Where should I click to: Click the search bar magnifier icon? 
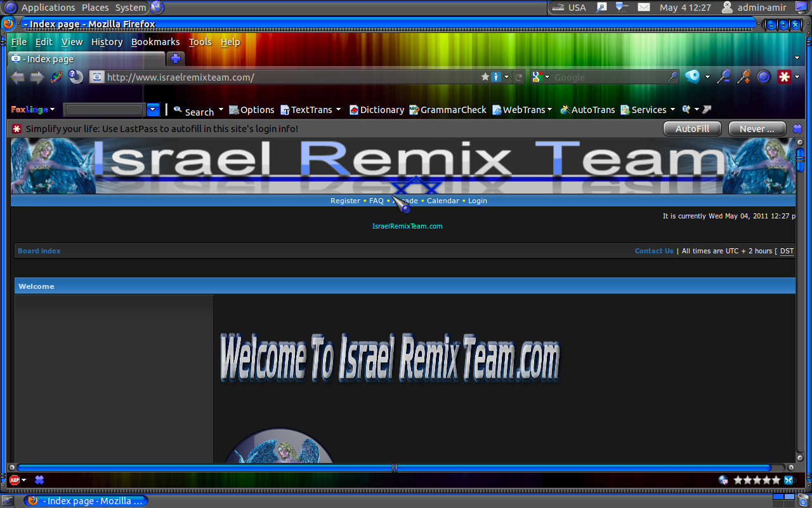pos(673,77)
